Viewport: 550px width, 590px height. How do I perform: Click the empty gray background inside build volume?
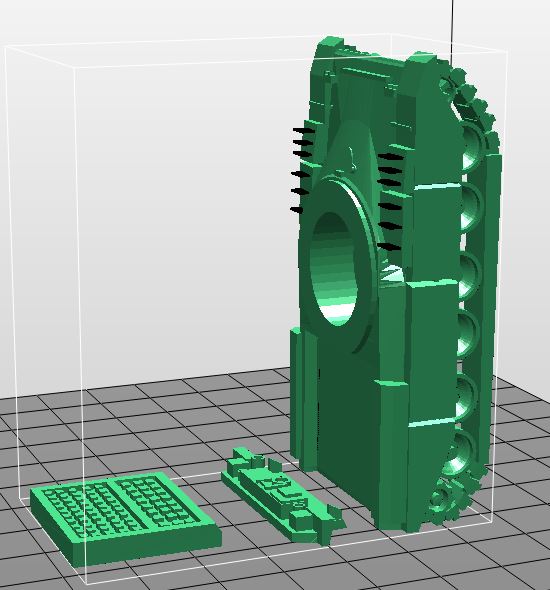(169, 226)
